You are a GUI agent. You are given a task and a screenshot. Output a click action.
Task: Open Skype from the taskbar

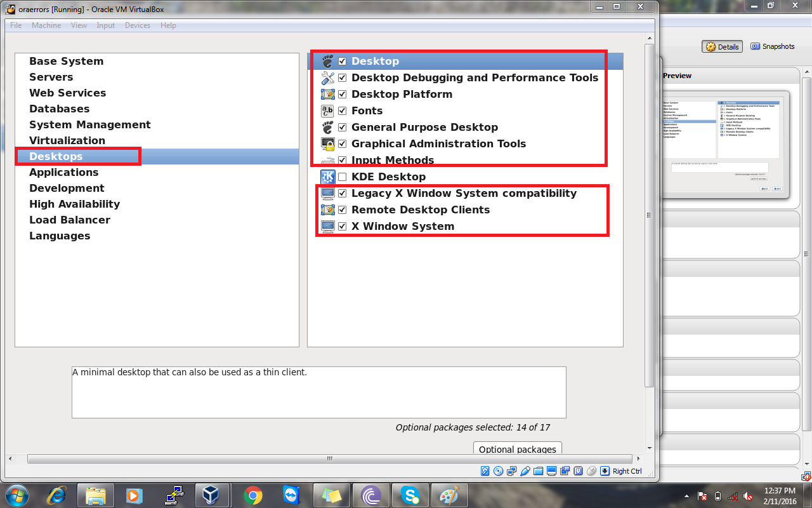410,495
